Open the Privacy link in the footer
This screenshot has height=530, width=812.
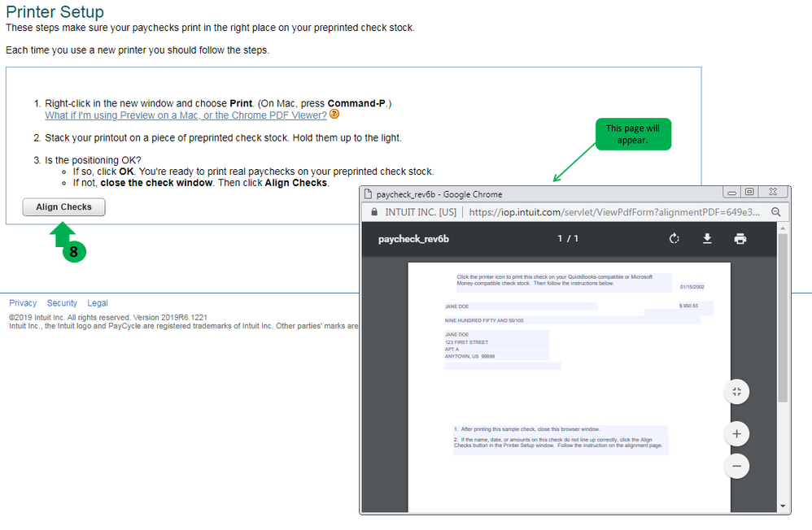tap(23, 303)
